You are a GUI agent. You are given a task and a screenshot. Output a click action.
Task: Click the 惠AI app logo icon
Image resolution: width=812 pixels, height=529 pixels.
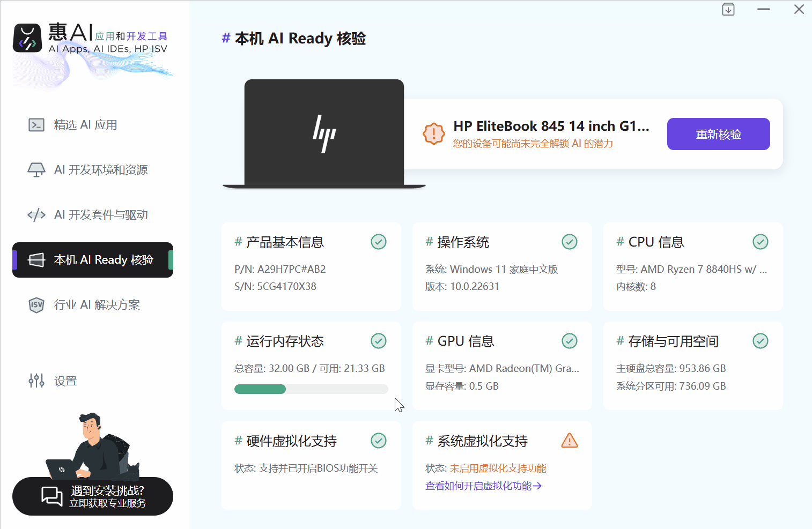(x=27, y=38)
